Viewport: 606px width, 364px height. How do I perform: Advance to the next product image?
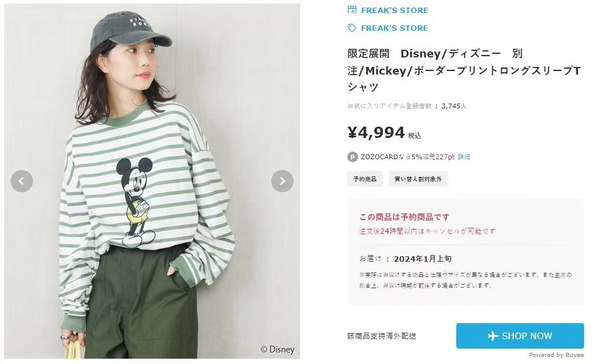(x=282, y=181)
